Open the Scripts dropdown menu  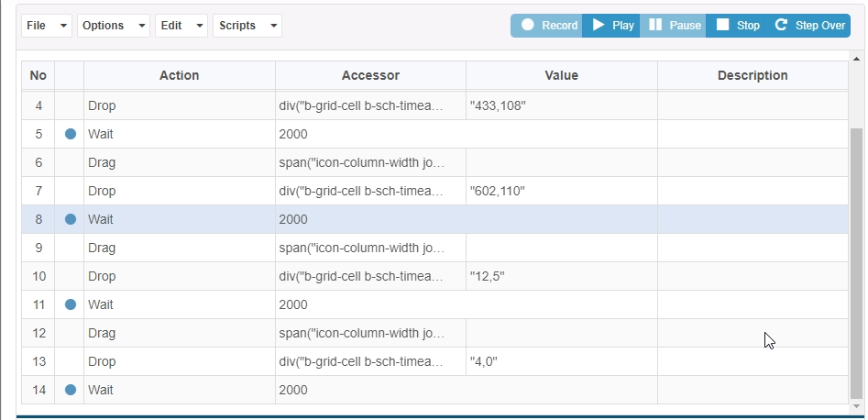point(247,26)
